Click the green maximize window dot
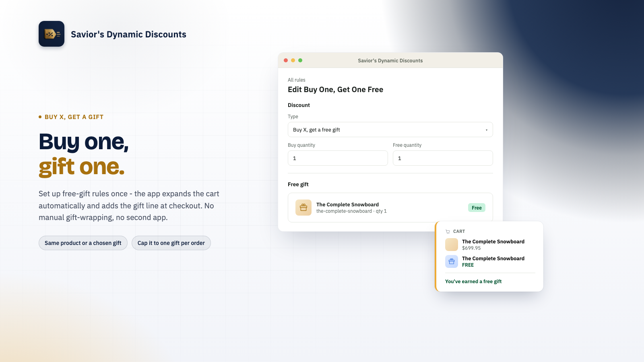Image resolution: width=644 pixels, height=362 pixels. [300, 60]
